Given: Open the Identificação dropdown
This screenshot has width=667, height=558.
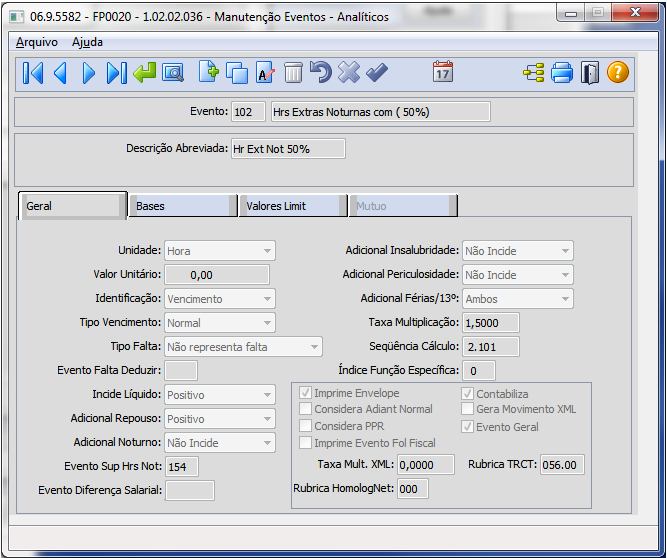Looking at the screenshot, I should click(x=220, y=299).
